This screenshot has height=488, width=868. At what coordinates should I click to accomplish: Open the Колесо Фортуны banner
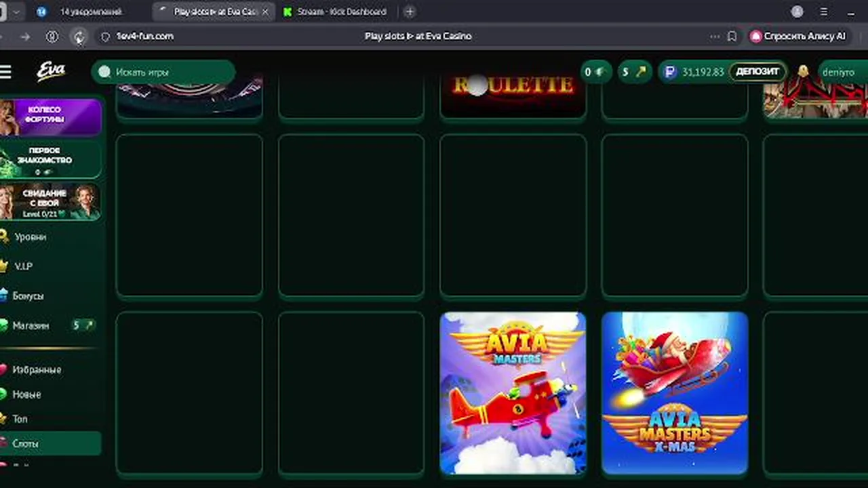click(50, 117)
